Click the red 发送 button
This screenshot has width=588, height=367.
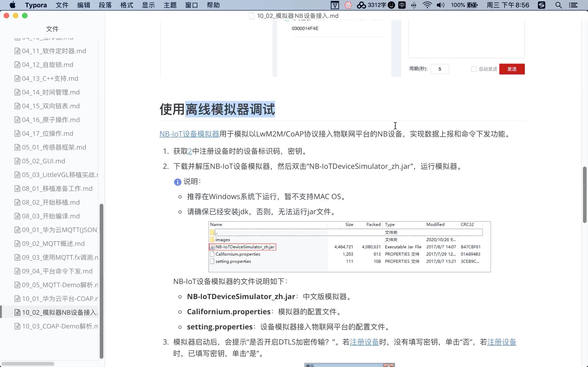click(x=512, y=69)
